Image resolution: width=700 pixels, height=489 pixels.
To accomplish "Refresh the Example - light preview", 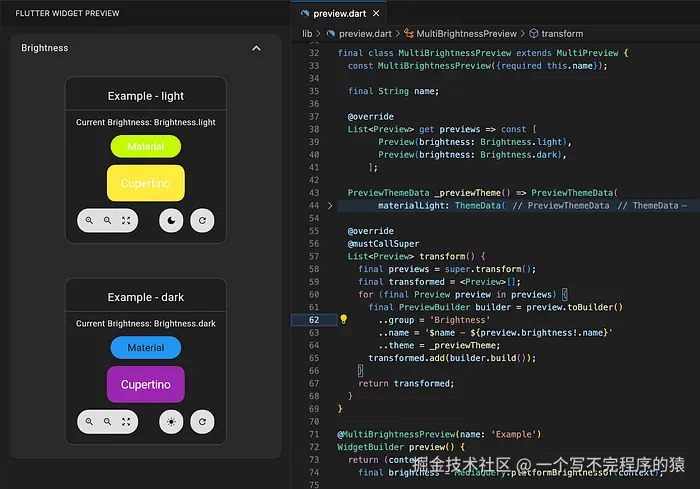I will [202, 221].
